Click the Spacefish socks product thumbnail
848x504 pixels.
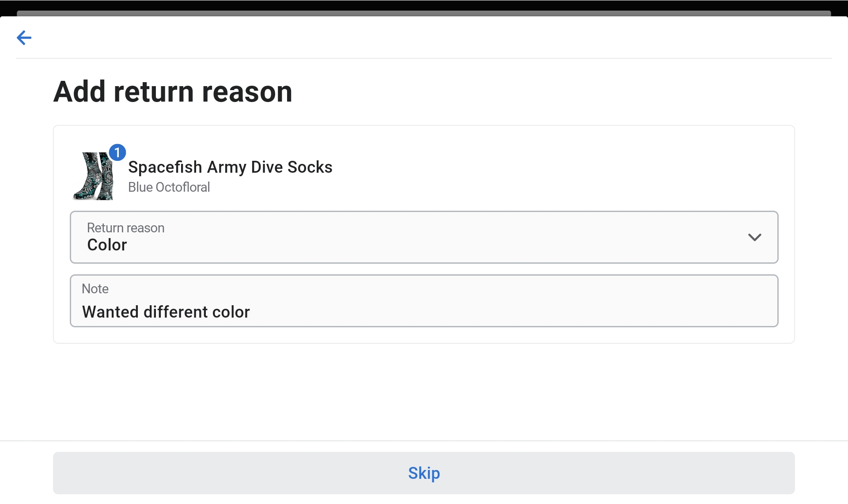94,176
